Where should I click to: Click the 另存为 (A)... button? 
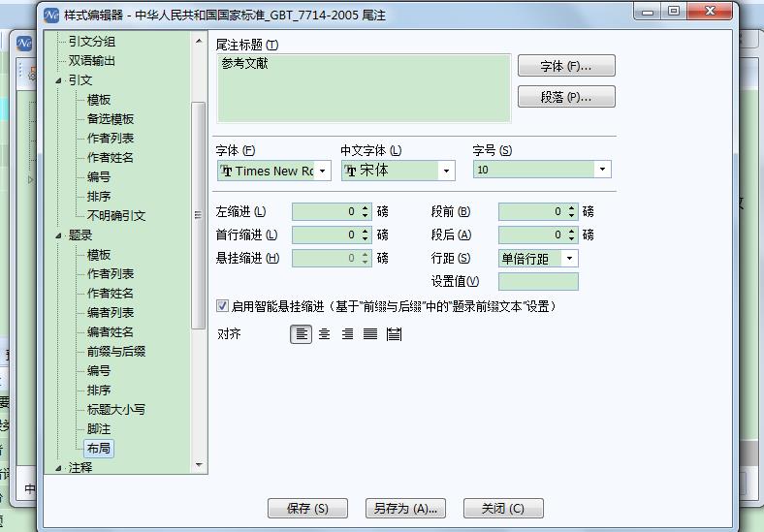tap(405, 508)
